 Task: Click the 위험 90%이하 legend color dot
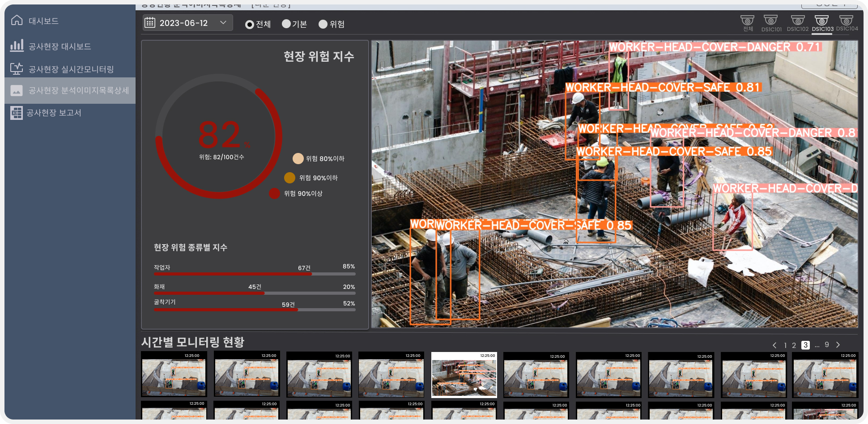(289, 178)
